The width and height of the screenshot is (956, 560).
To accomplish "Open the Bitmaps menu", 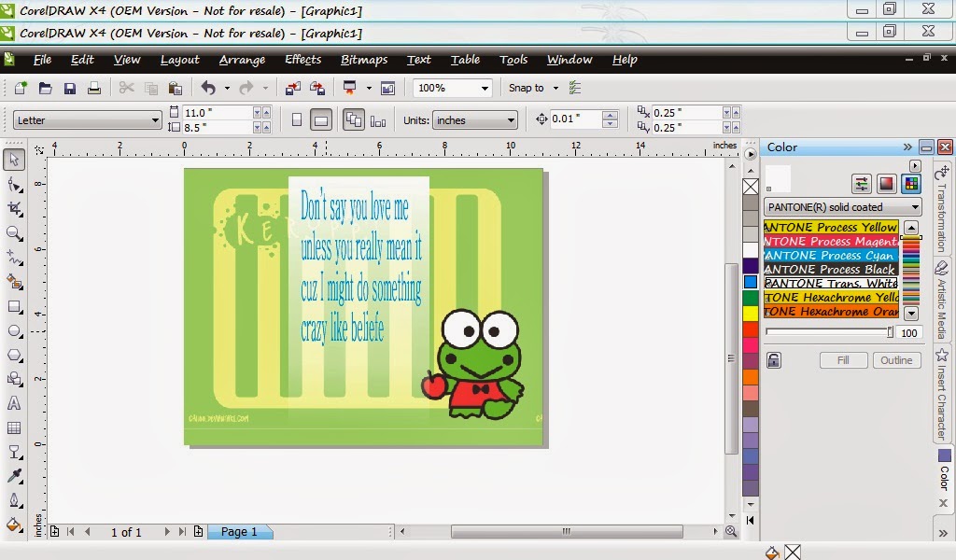I will (x=364, y=59).
